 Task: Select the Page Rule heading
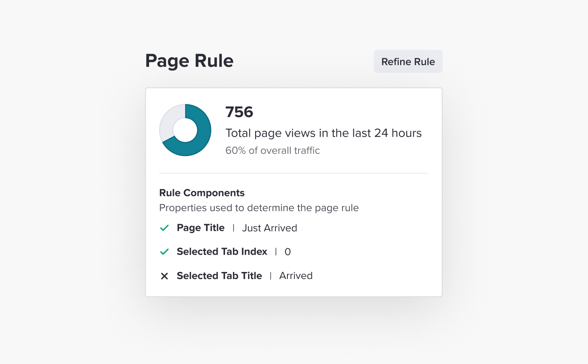pos(189,61)
